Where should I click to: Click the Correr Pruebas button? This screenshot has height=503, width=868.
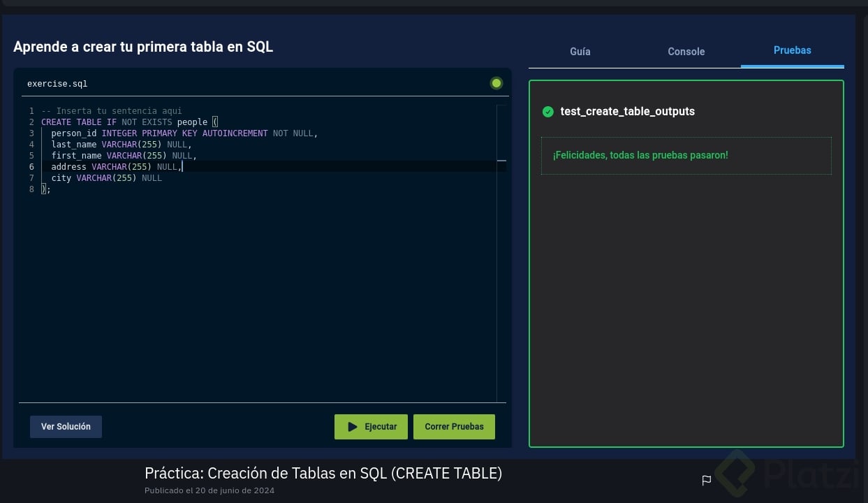[x=454, y=427]
